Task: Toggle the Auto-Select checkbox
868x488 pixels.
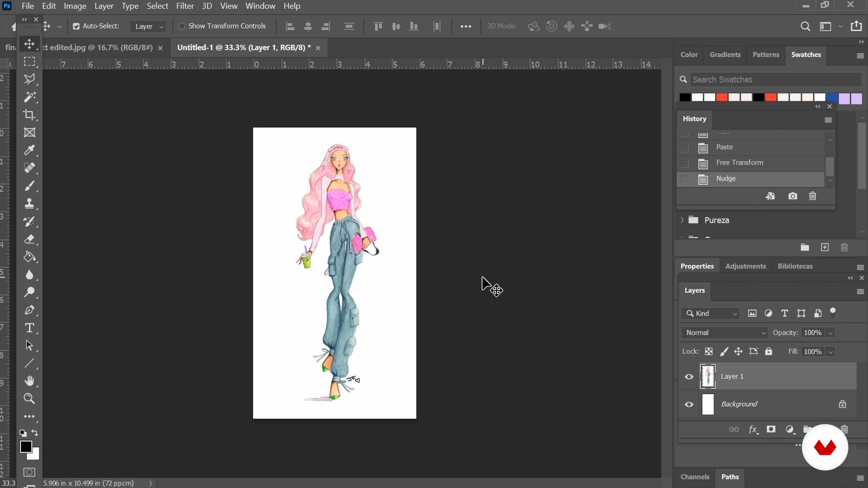Action: (76, 26)
